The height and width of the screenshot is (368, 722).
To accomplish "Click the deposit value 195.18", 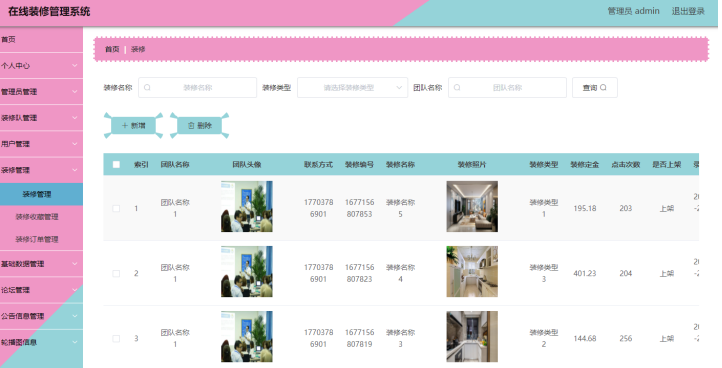I will point(585,208).
